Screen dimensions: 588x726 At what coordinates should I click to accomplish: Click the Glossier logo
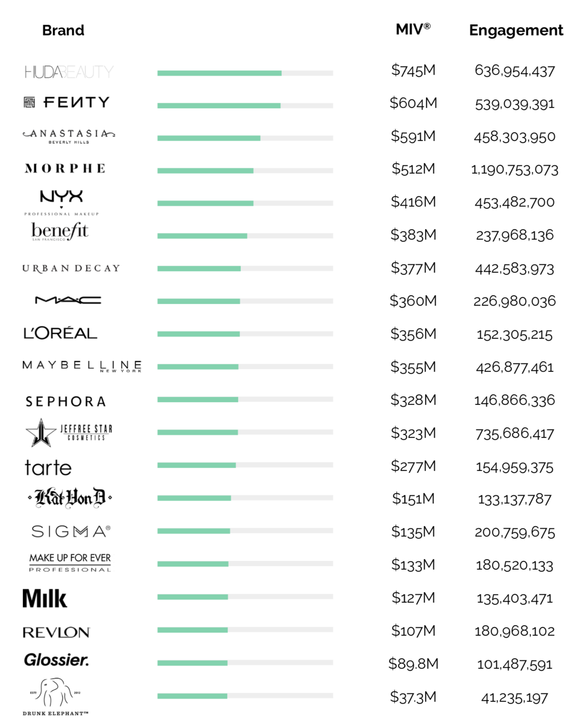pos(57,660)
